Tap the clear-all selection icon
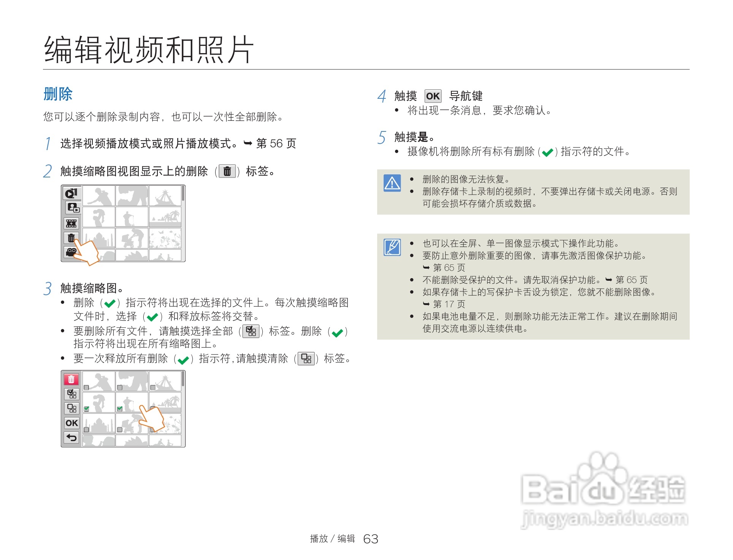 click(x=72, y=408)
